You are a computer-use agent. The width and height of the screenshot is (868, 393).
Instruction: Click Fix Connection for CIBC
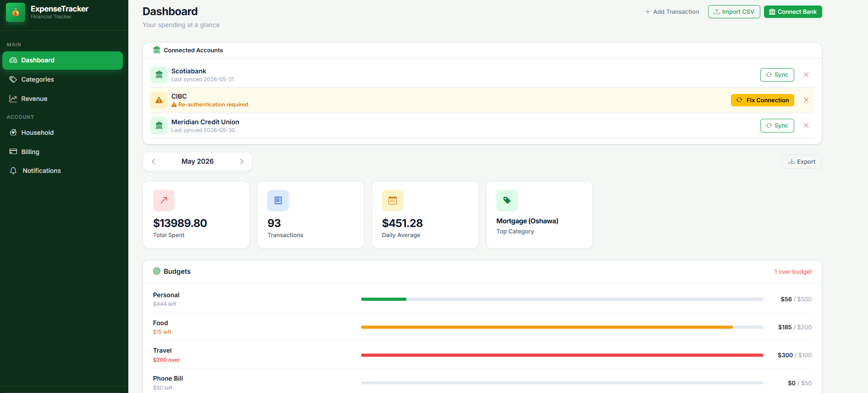pyautogui.click(x=763, y=100)
